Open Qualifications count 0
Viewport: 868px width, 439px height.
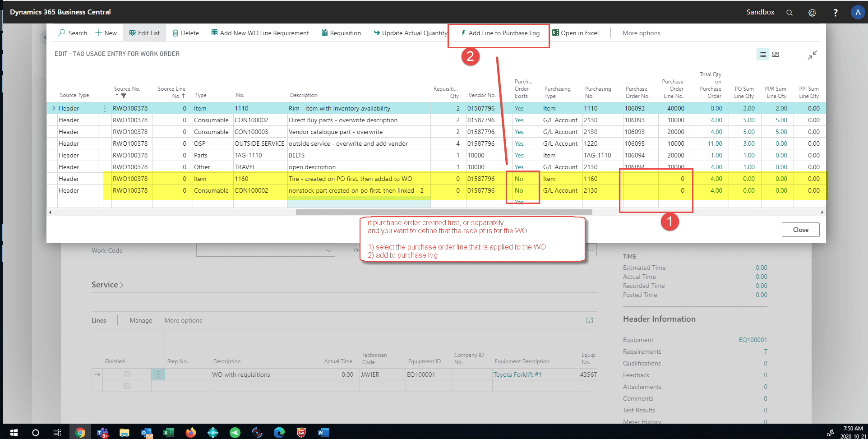point(766,363)
